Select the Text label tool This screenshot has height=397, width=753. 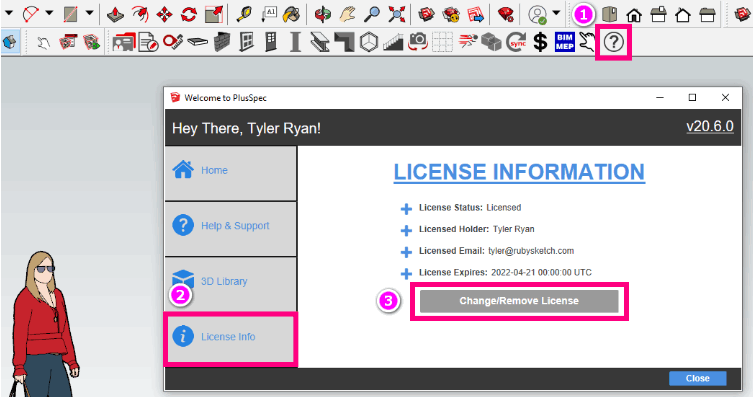click(268, 14)
